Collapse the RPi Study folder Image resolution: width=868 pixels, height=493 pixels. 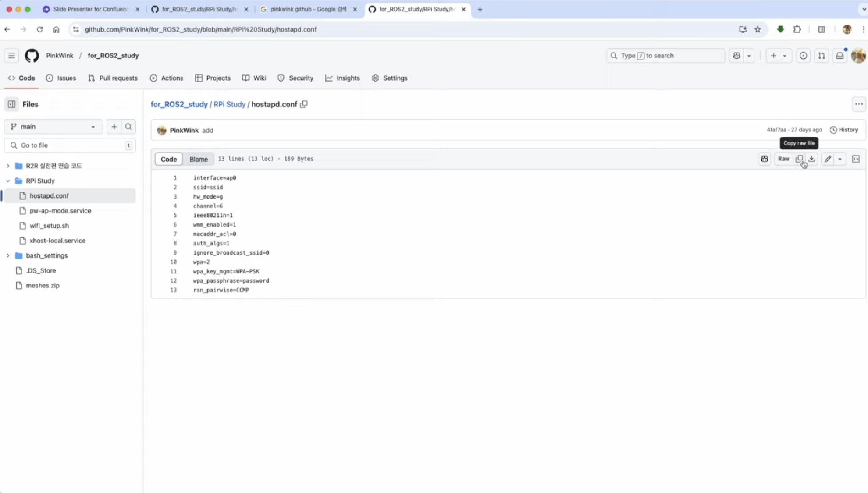pyautogui.click(x=8, y=181)
